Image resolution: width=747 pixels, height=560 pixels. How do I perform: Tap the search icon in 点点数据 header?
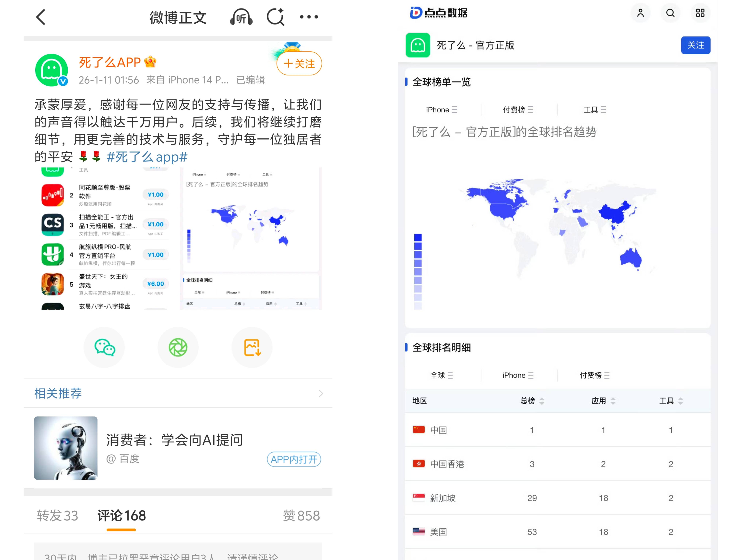[670, 13]
